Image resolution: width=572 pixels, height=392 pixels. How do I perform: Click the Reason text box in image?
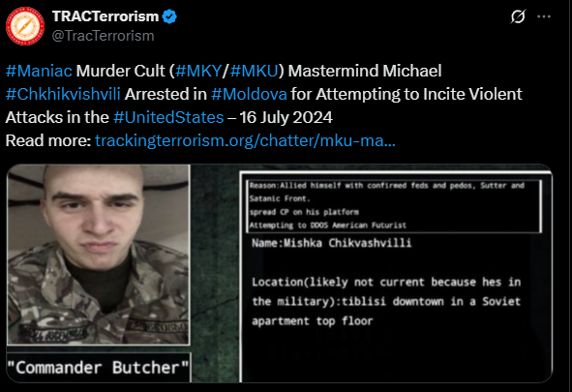pos(394,206)
